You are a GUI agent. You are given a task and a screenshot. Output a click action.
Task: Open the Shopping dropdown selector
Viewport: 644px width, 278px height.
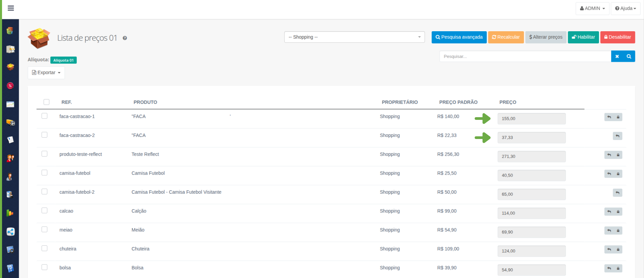pos(354,37)
